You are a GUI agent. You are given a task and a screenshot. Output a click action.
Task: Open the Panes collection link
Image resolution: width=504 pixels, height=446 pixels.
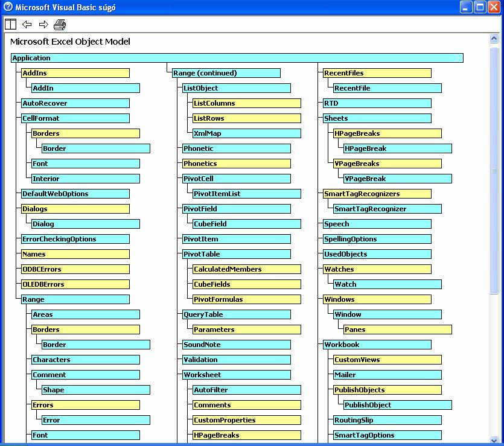point(398,330)
